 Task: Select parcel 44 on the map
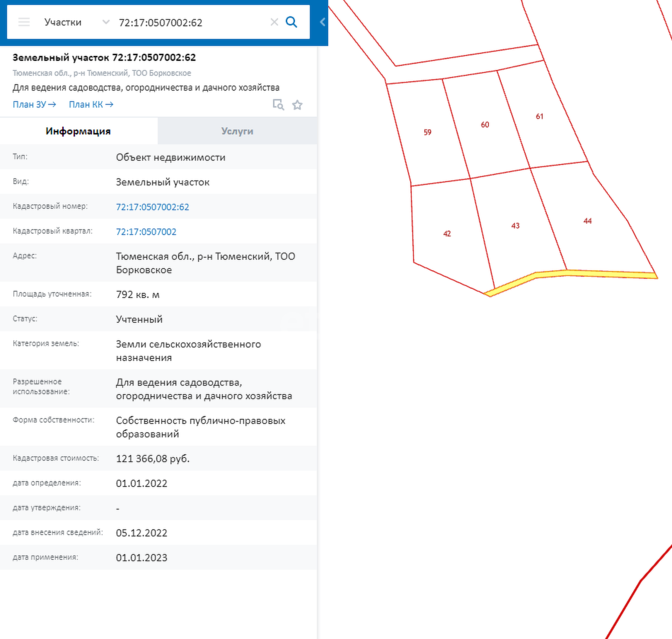click(588, 221)
